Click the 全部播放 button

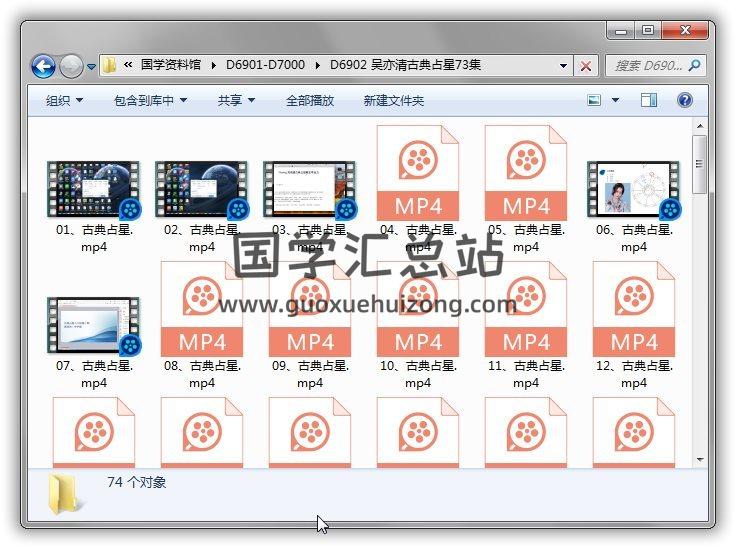[310, 101]
